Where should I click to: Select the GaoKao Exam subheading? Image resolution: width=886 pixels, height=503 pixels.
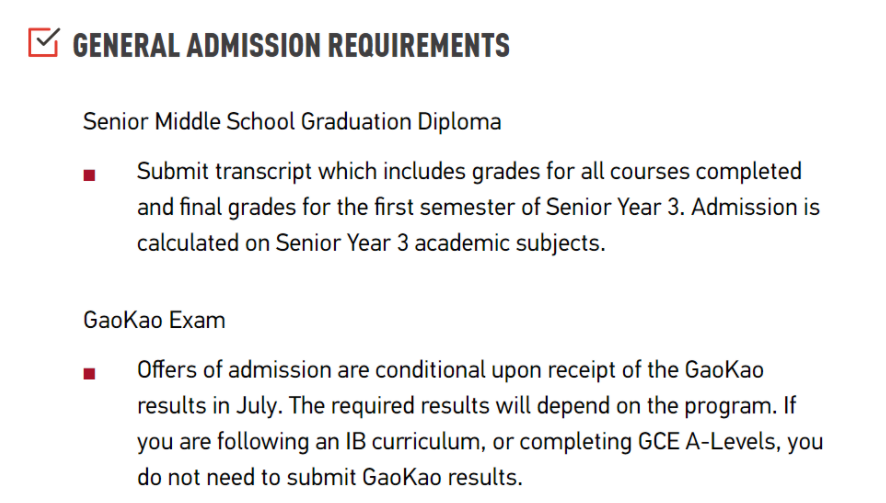pyautogui.click(x=154, y=320)
